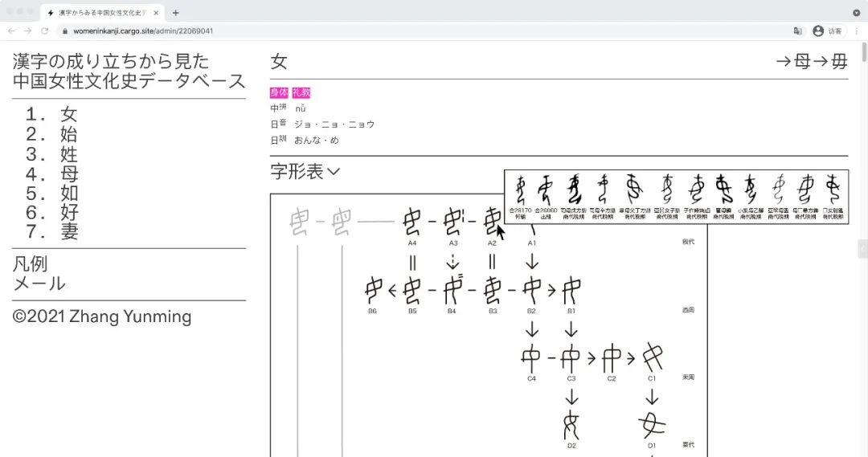The width and height of the screenshot is (868, 457).
Task: Open sidebar entry 7. 妻
Action: pyautogui.click(x=51, y=231)
